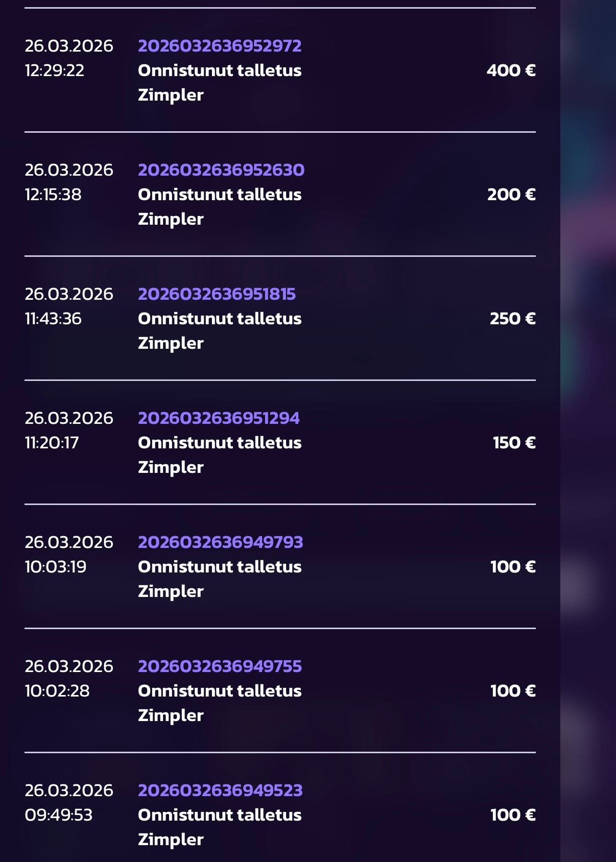Click Onnistunut talletus in the 250 € row
This screenshot has height=862, width=616.
[220, 319]
